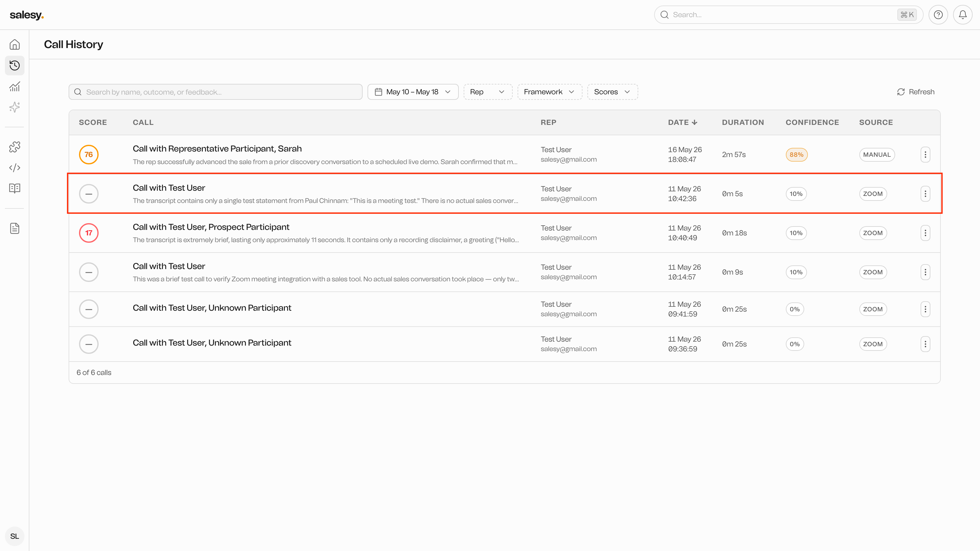Click the Call History page title
980x551 pixels.
click(73, 44)
